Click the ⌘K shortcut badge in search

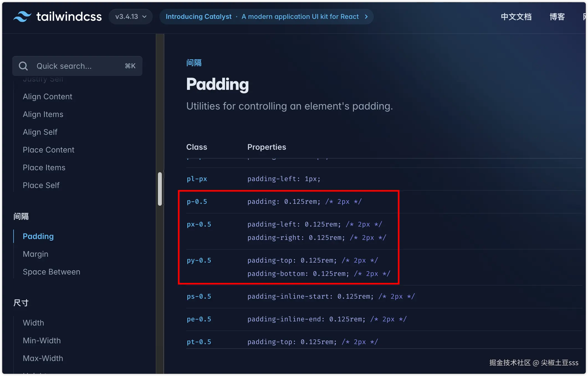pyautogui.click(x=130, y=66)
